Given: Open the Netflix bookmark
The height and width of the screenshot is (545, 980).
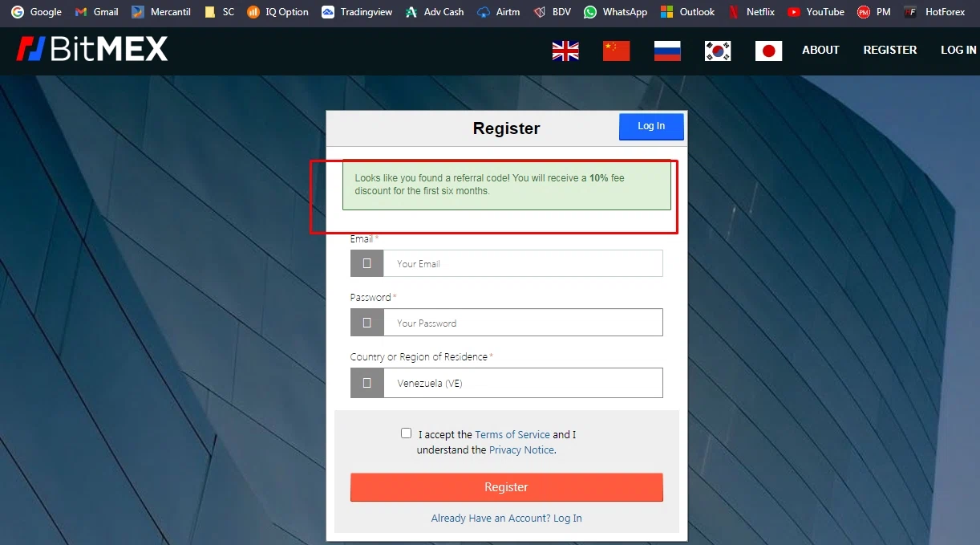Looking at the screenshot, I should click(x=751, y=12).
